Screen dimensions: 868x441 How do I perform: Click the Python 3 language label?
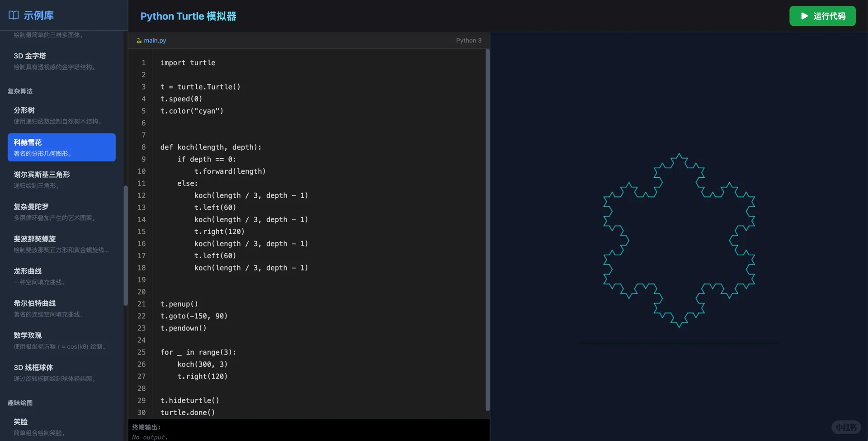pyautogui.click(x=469, y=40)
